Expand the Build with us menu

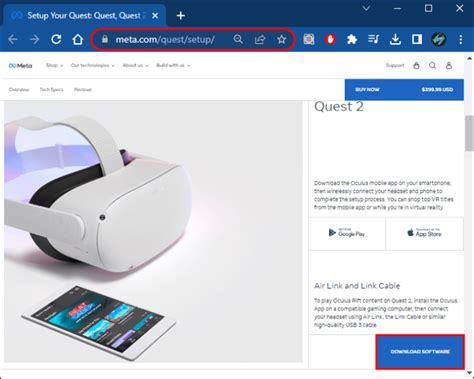tap(173, 65)
